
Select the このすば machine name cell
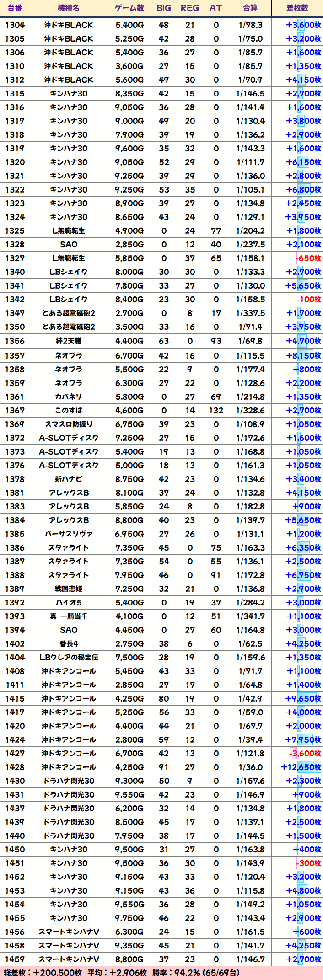pyautogui.click(x=69, y=411)
